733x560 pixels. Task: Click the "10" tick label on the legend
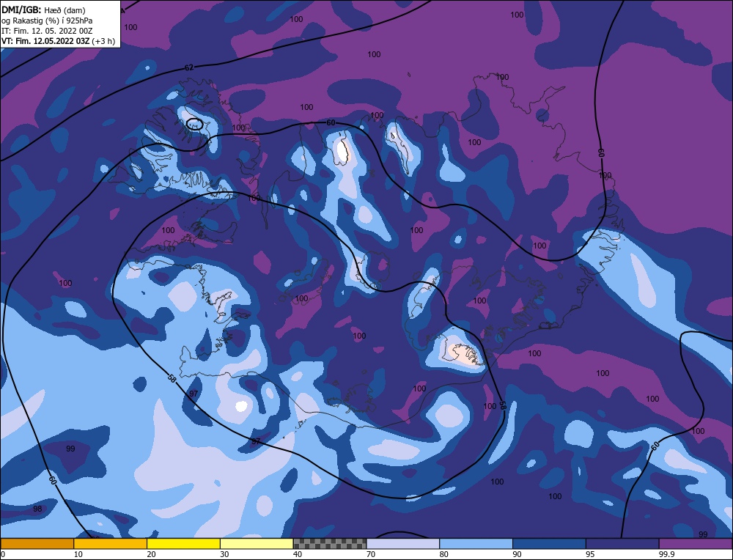point(78,554)
